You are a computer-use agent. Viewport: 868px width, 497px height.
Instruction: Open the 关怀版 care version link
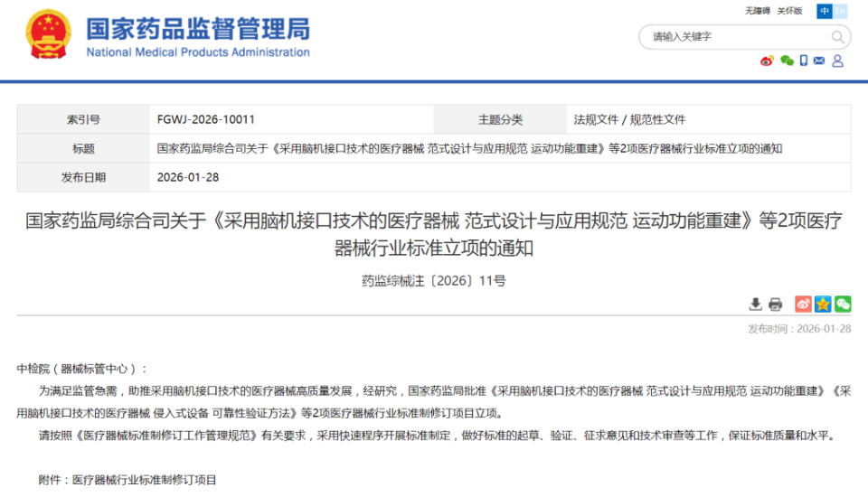[789, 11]
